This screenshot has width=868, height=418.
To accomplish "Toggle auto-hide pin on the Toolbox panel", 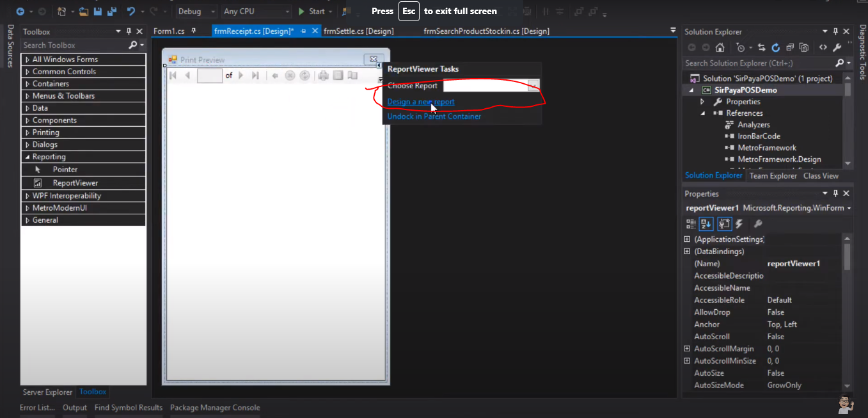I will (129, 31).
